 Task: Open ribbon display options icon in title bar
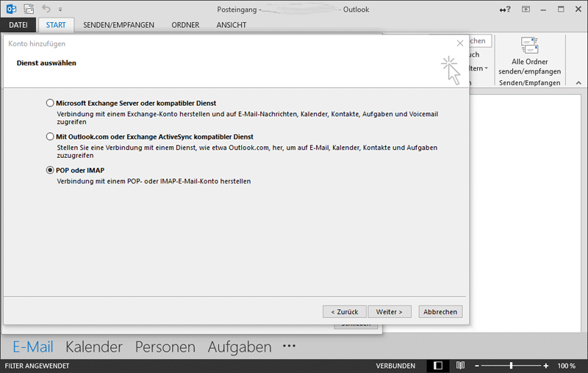(526, 10)
